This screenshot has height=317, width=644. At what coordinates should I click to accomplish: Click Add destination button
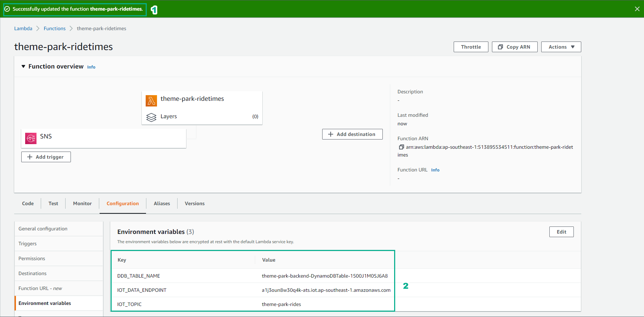coord(352,134)
